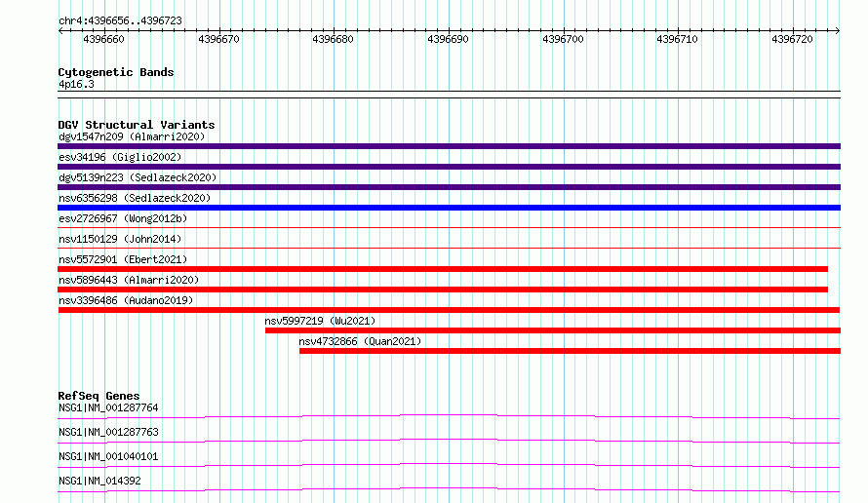
Task: Click the red bar for nsv5997219
Action: pos(553,330)
